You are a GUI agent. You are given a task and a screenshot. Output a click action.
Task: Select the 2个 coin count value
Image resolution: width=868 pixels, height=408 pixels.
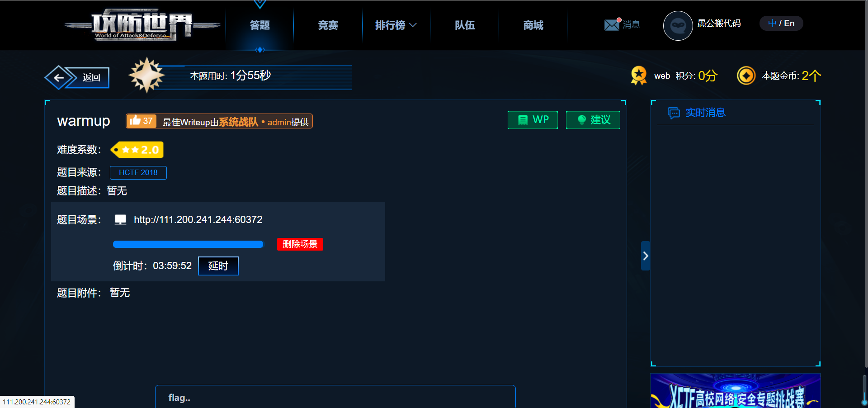point(811,76)
